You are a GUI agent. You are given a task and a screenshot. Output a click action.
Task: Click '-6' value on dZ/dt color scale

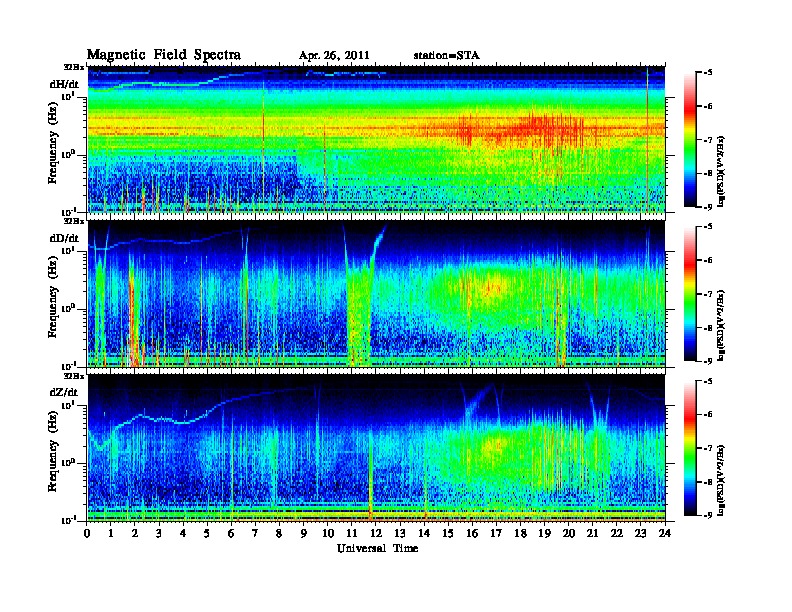pyautogui.click(x=708, y=415)
